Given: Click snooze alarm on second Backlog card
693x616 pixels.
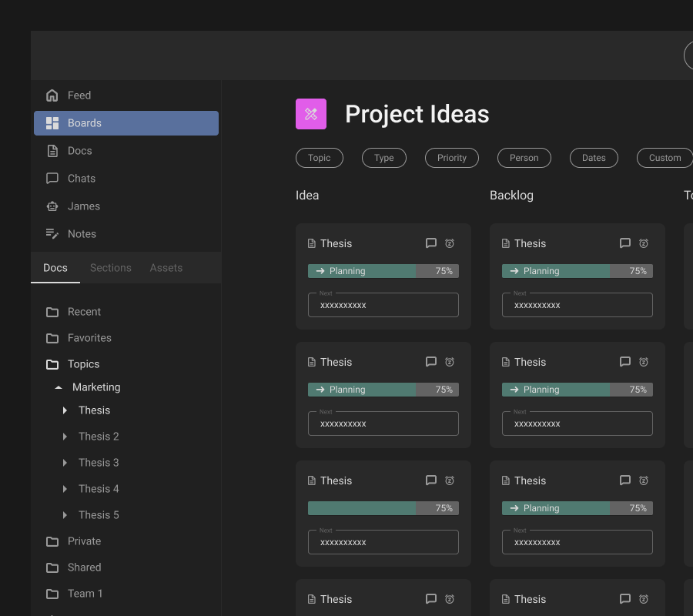Looking at the screenshot, I should tap(644, 362).
